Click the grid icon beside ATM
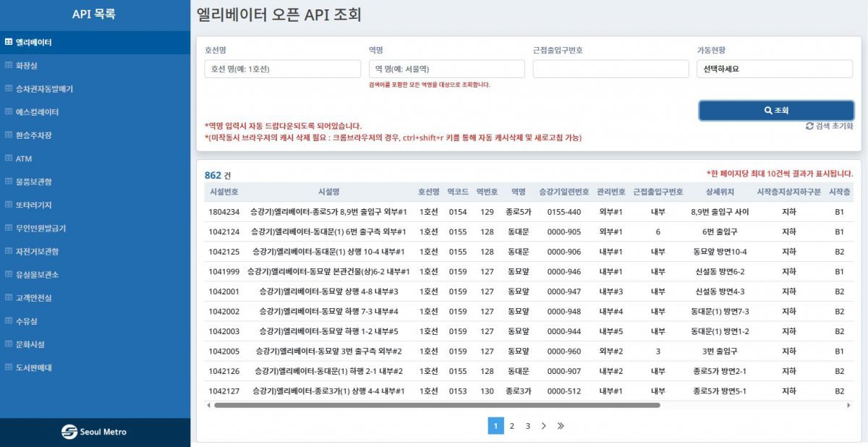The width and height of the screenshot is (868, 447). pos(9,158)
